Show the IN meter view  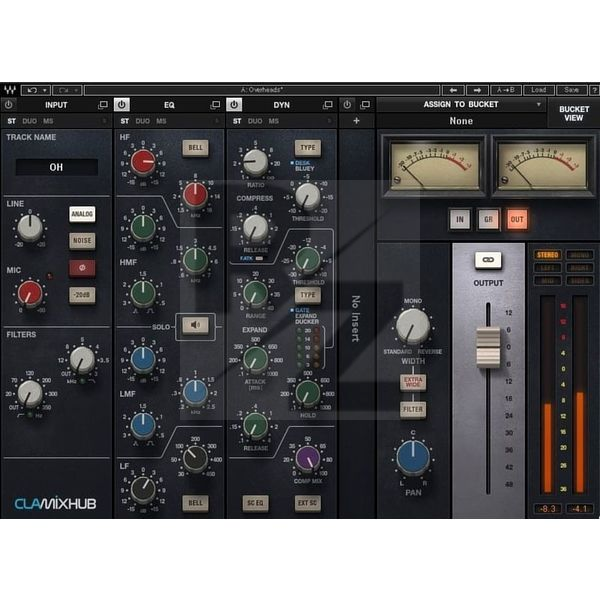(x=459, y=219)
